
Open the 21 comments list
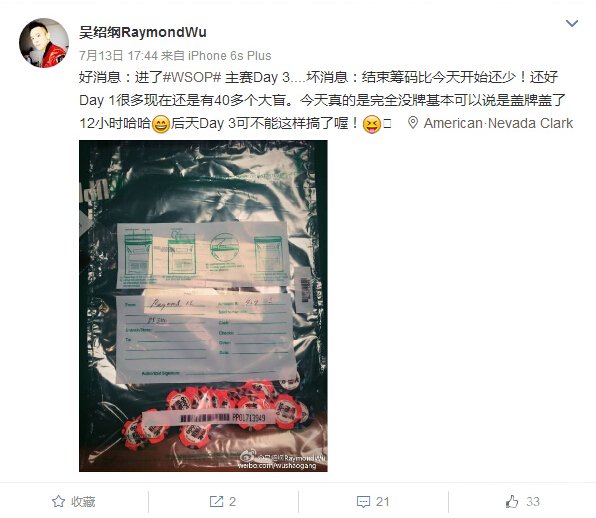click(x=382, y=502)
